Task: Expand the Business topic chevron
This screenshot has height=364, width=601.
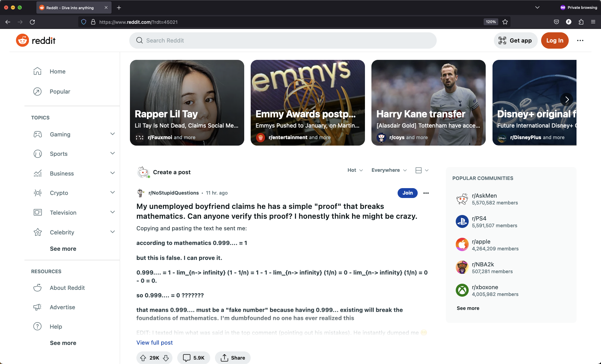Action: click(113, 173)
